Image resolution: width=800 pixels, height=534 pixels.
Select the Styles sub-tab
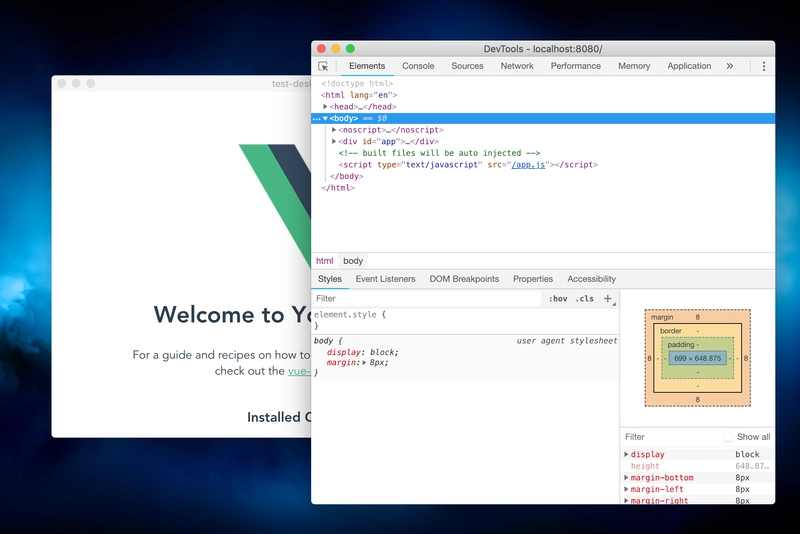pos(330,279)
